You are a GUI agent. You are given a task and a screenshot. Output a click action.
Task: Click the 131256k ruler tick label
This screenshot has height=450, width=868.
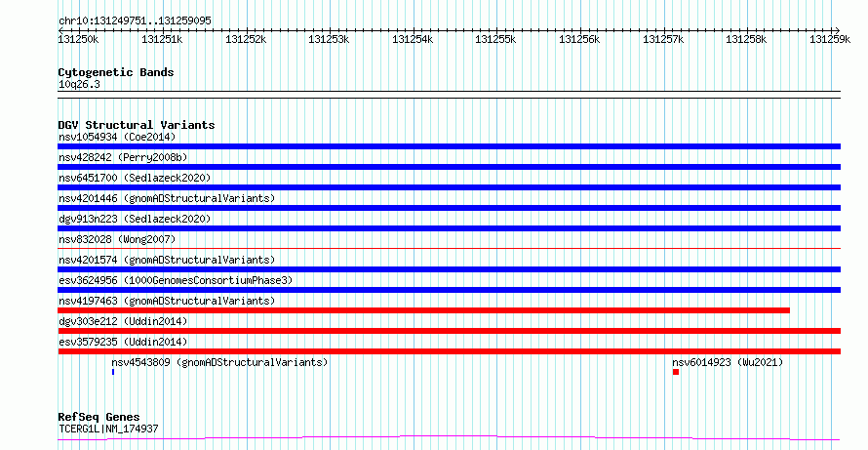click(x=579, y=39)
